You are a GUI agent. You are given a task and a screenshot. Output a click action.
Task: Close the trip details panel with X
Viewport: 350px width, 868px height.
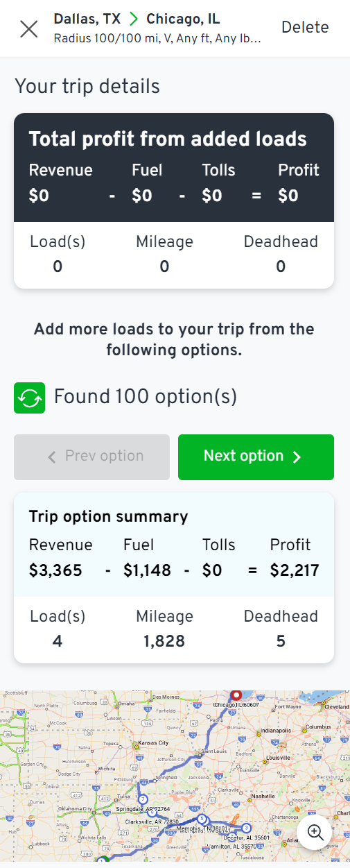coord(29,29)
